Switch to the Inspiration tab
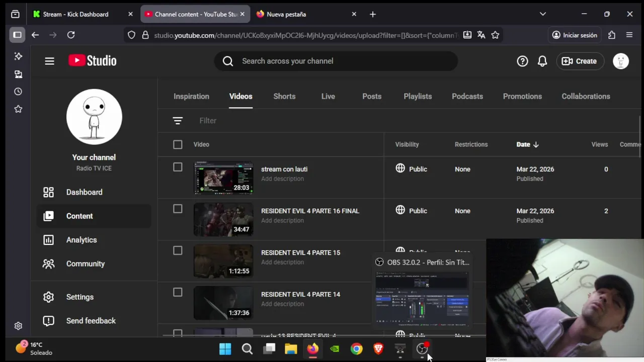This screenshot has height=362, width=644. (x=191, y=97)
